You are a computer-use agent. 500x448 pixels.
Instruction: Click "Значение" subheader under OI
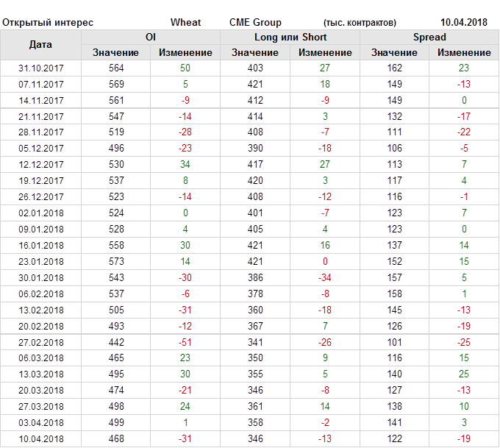pyautogui.click(x=115, y=52)
